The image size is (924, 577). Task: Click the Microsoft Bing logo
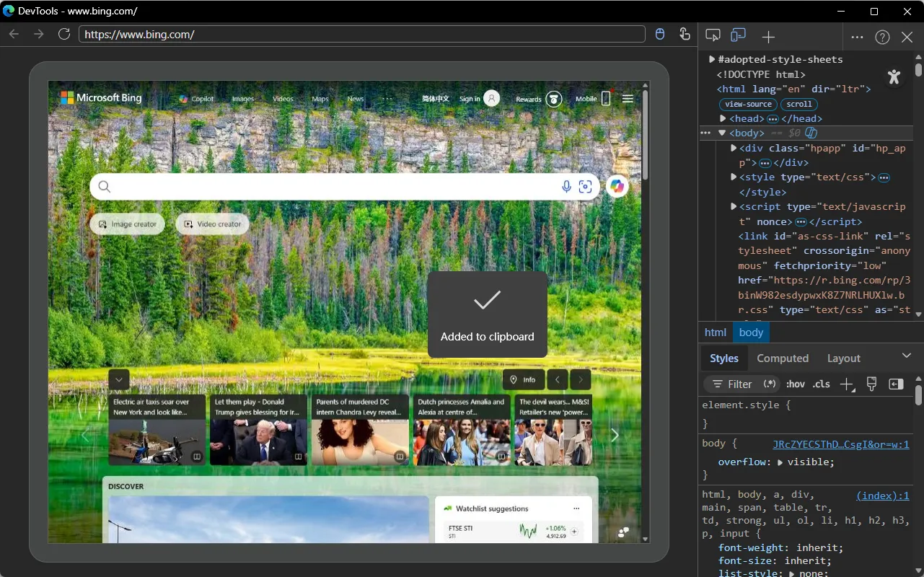101,98
